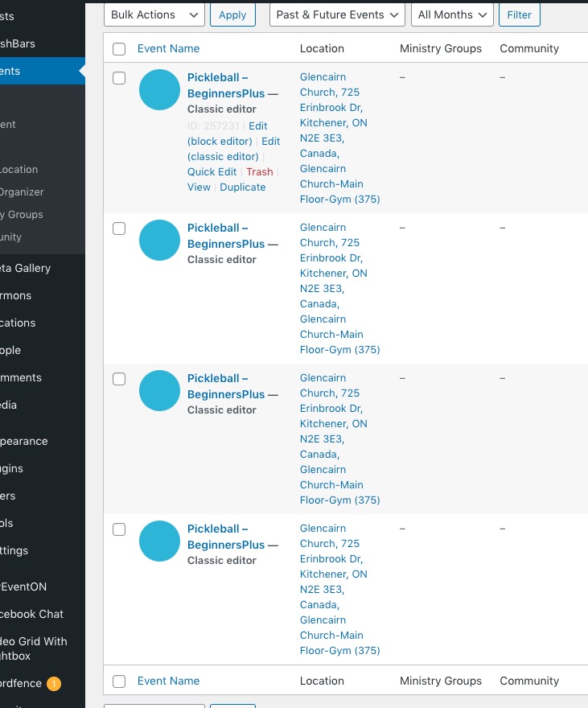Click the fourth event row's blue circle icon
The width and height of the screenshot is (588, 708).
point(159,541)
